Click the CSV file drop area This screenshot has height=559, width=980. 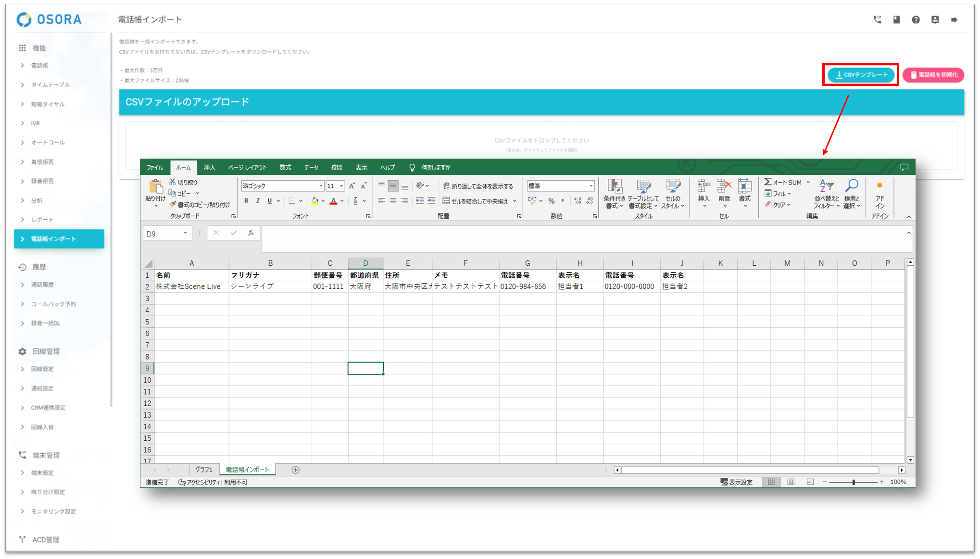(x=541, y=145)
